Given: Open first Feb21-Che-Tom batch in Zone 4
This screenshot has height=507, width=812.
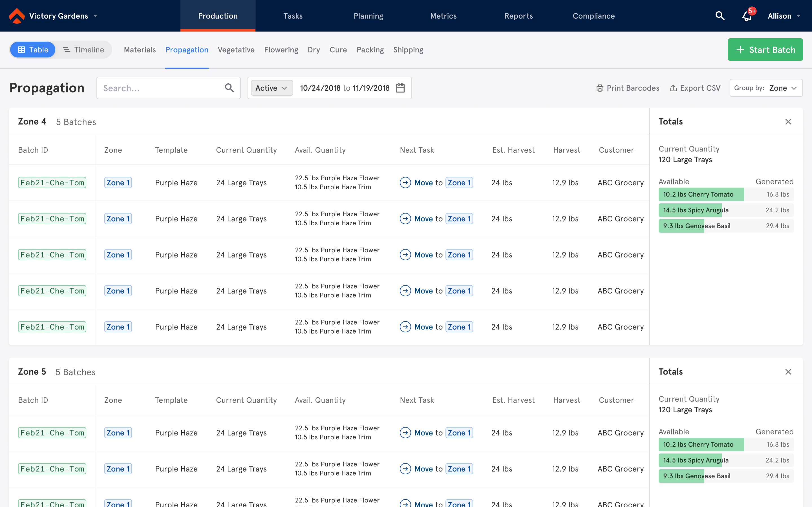Looking at the screenshot, I should [x=52, y=183].
